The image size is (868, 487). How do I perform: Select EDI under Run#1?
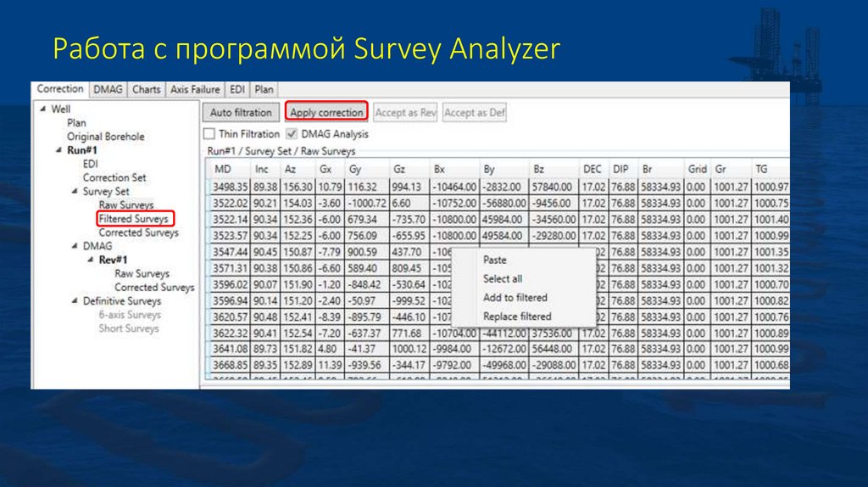click(x=90, y=164)
